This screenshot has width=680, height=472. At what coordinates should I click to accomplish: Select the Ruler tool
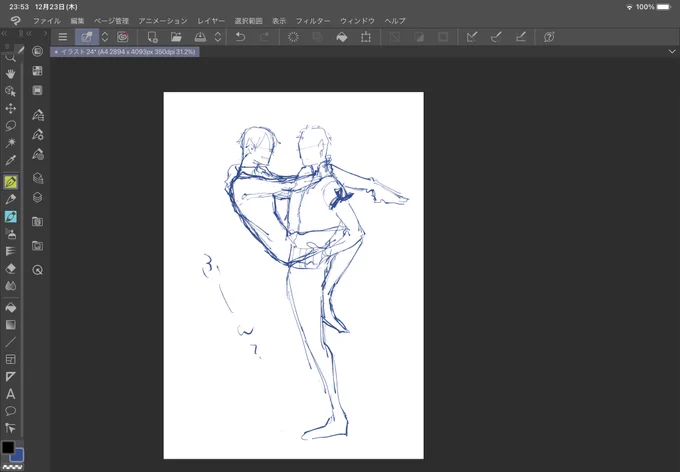click(10, 377)
